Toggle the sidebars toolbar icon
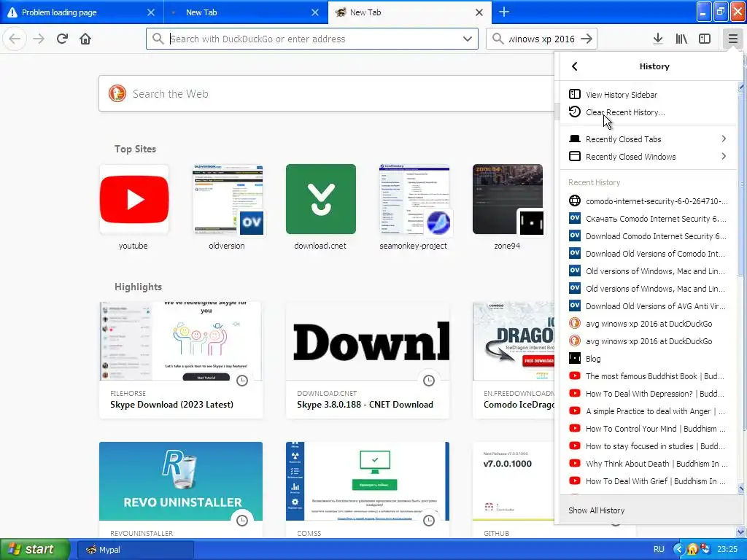This screenshot has width=747, height=560. (x=705, y=39)
